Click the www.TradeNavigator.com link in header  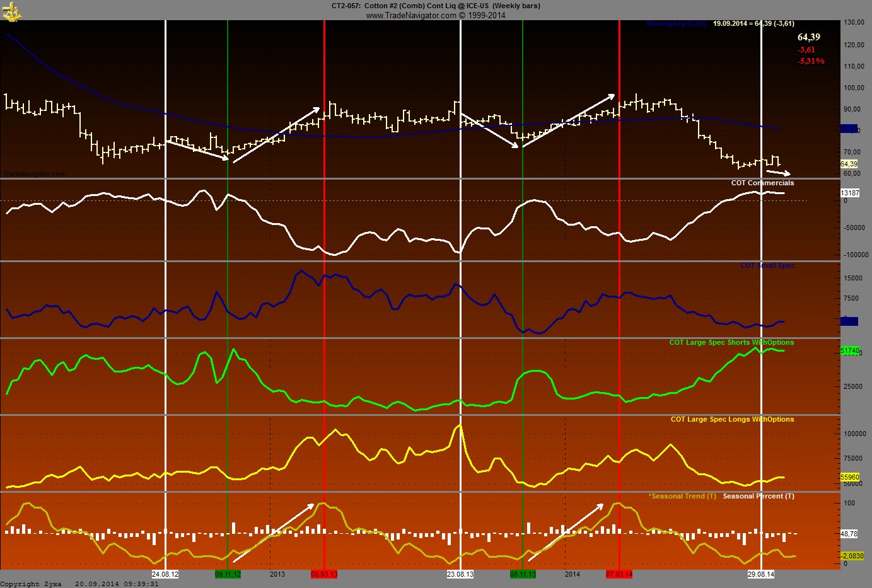[410, 15]
